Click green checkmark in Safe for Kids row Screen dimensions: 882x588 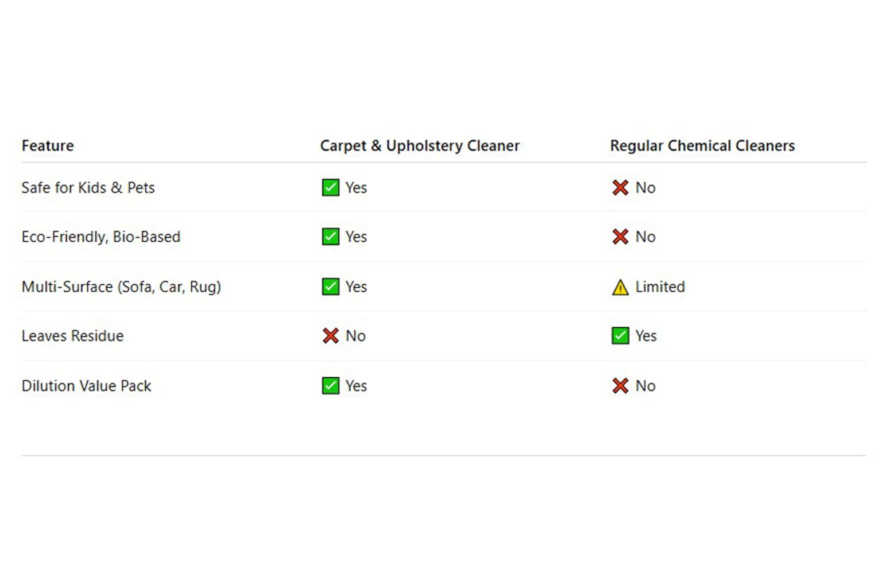(x=330, y=188)
